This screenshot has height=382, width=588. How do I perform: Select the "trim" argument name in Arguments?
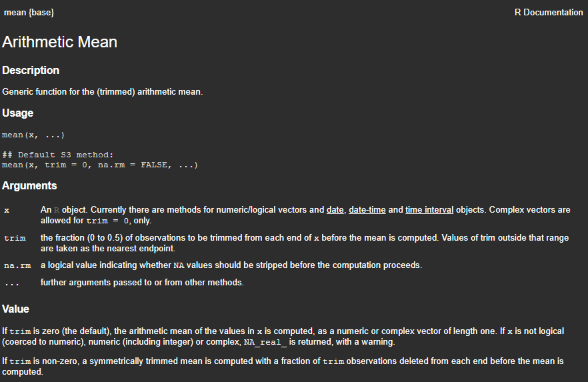[x=15, y=238]
